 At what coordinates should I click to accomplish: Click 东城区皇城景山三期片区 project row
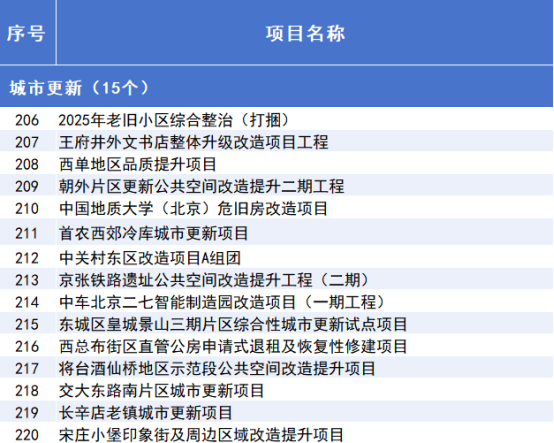[276, 324]
